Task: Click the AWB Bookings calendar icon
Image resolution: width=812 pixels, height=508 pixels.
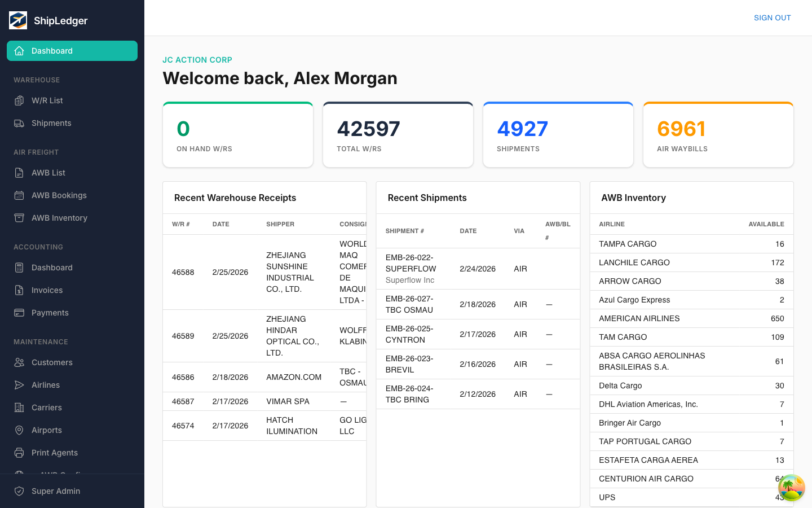Action: 19,195
